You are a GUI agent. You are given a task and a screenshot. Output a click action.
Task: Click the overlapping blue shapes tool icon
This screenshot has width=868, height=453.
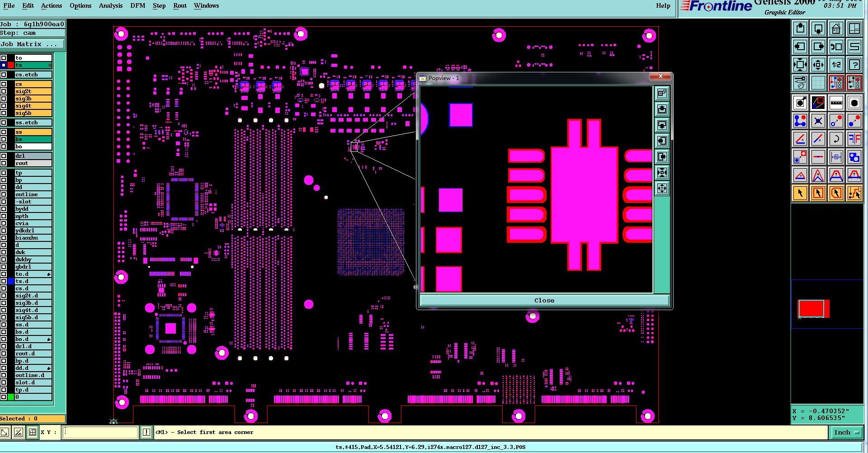click(x=854, y=157)
